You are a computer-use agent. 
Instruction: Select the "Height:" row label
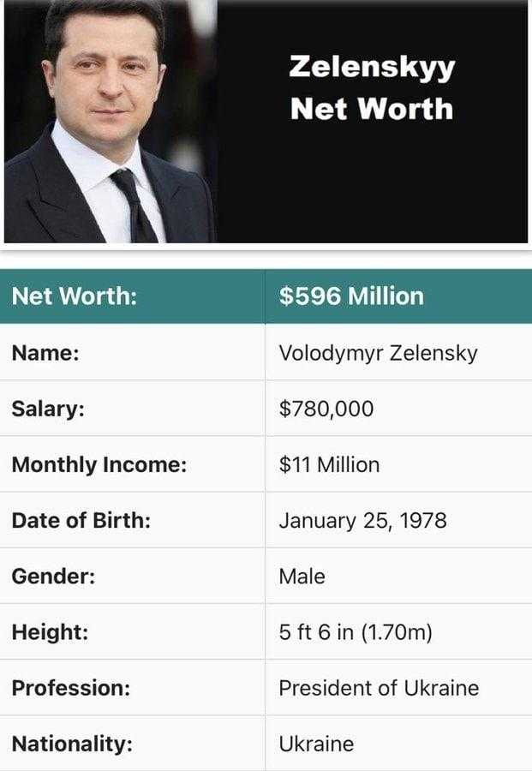51,633
